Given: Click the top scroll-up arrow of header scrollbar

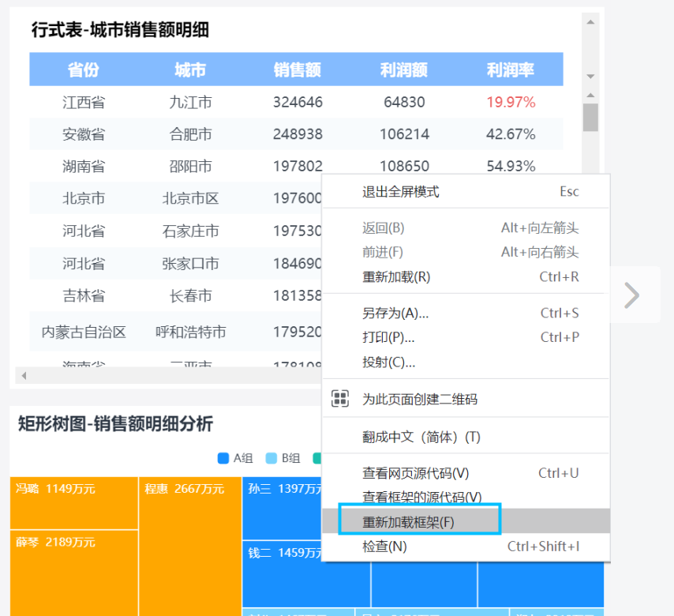Looking at the screenshot, I should 590,22.
